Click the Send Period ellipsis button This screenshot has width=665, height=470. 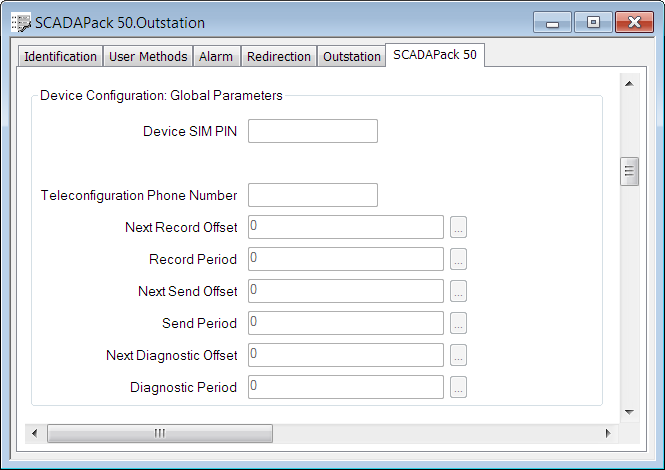pos(458,323)
